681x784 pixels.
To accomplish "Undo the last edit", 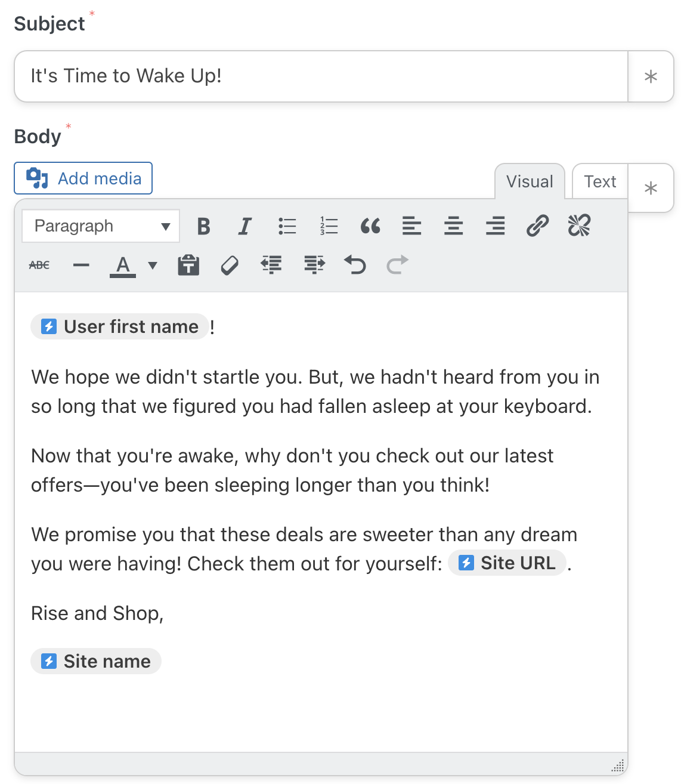I will coord(355,264).
